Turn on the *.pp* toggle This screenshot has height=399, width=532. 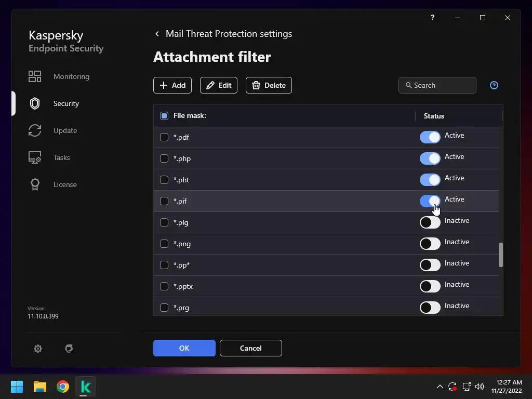pos(430,265)
